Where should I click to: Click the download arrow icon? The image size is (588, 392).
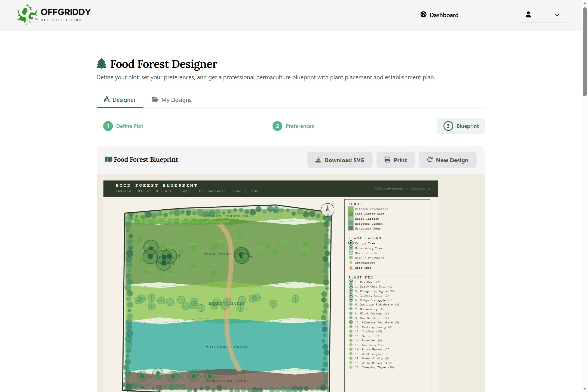tap(318, 160)
